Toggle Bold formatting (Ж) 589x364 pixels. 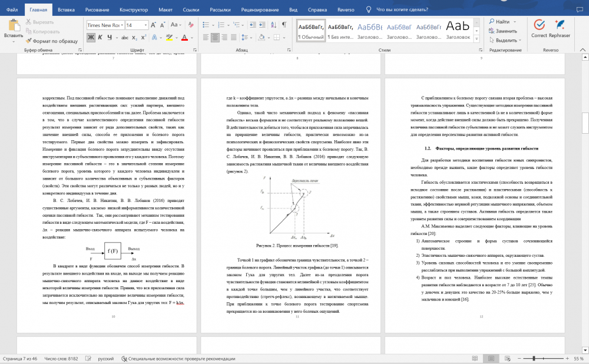(x=91, y=38)
